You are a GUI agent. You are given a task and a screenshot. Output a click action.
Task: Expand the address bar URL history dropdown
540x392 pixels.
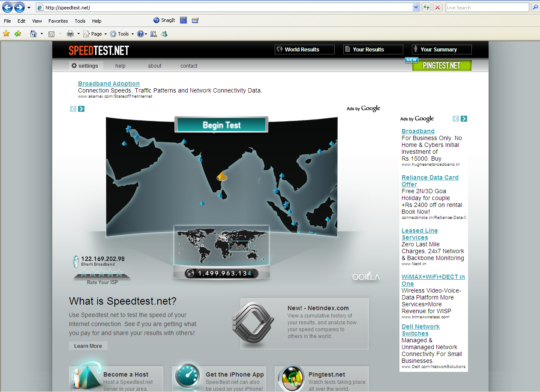coord(416,8)
